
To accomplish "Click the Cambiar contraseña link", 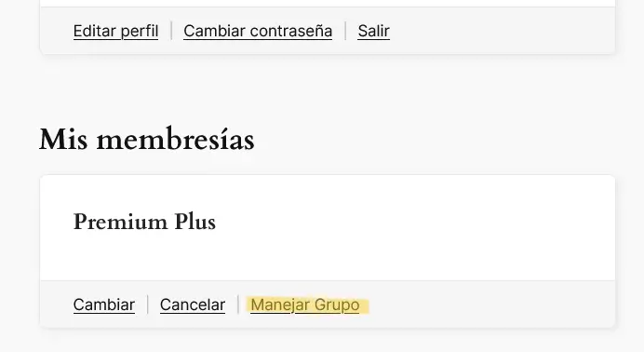I will pos(258,31).
